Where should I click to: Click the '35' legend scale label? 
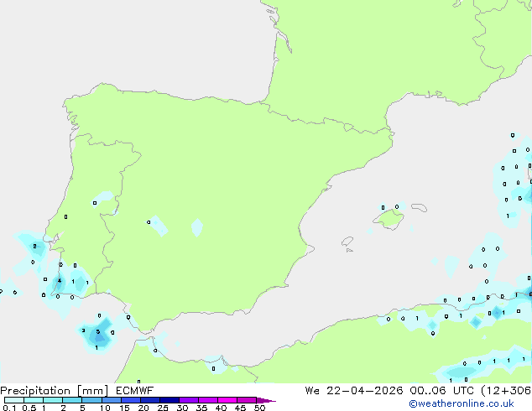point(201,408)
